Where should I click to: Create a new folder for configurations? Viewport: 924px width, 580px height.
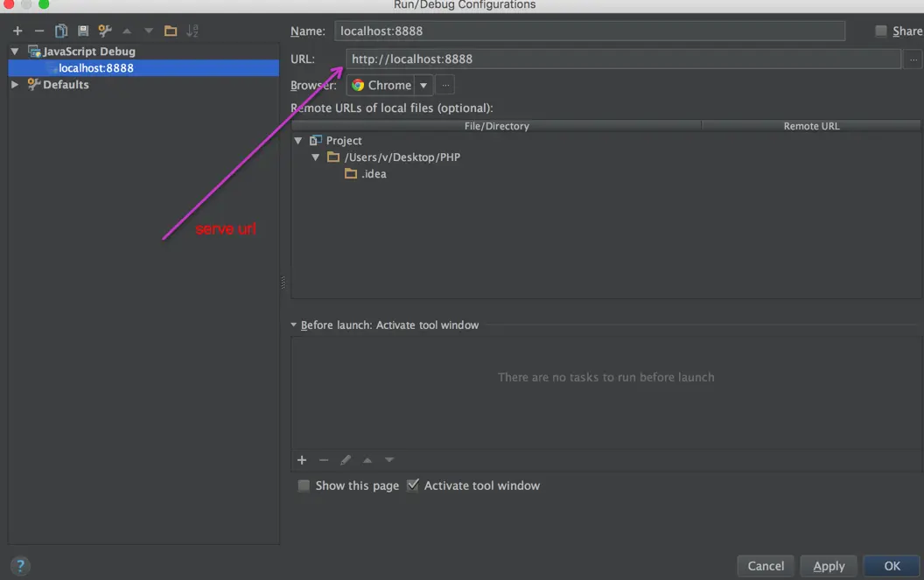coord(171,31)
